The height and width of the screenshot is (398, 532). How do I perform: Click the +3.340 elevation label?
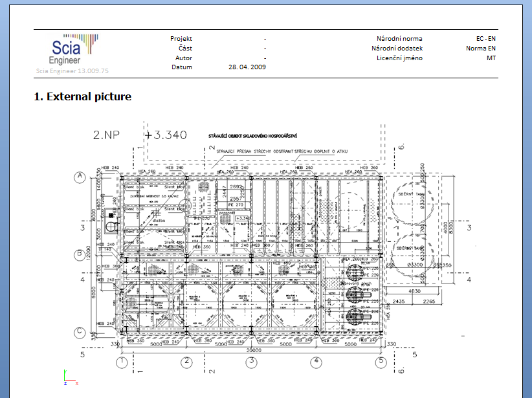click(166, 135)
